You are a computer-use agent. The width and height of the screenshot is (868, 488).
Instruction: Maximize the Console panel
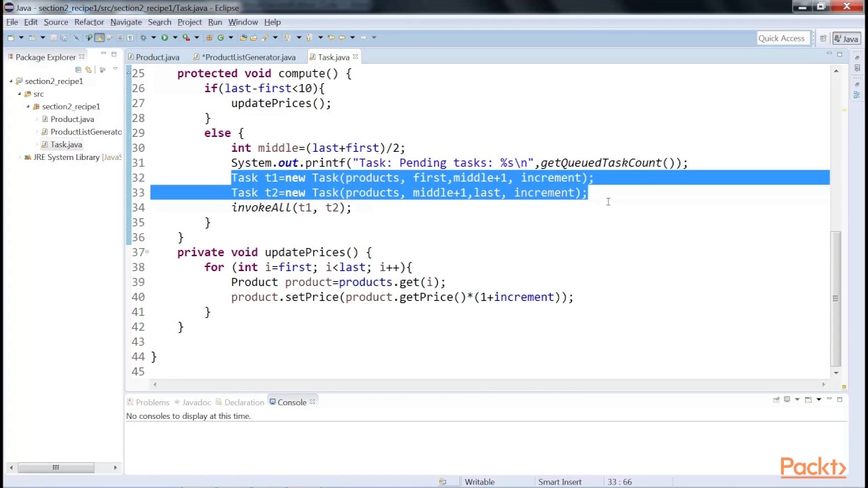coord(840,400)
